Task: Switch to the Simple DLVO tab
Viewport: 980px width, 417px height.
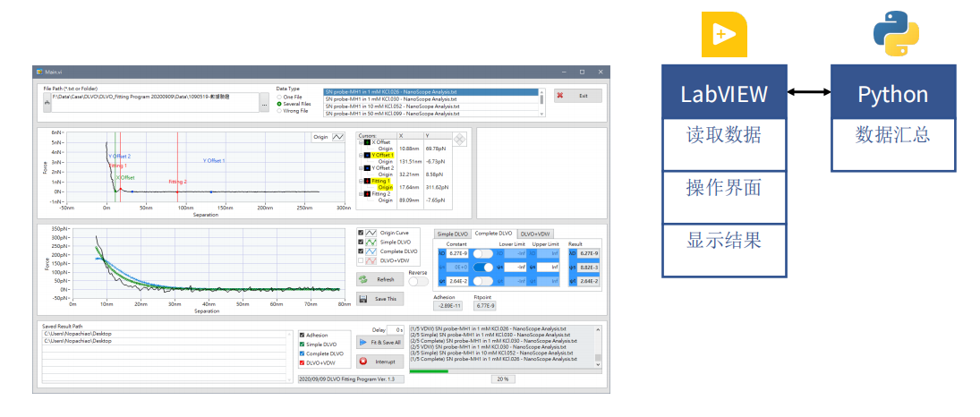Action: 453,234
